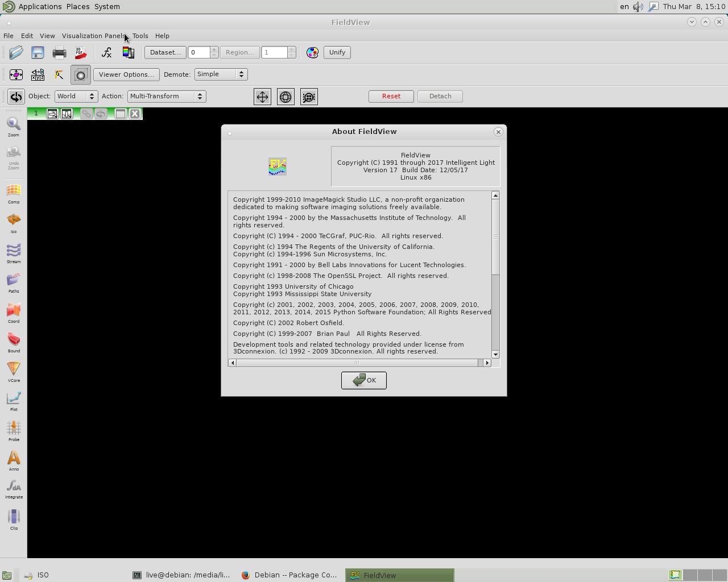This screenshot has width=728, height=582.
Task: Click the About dialog scroll-down arrow
Action: [x=495, y=355]
